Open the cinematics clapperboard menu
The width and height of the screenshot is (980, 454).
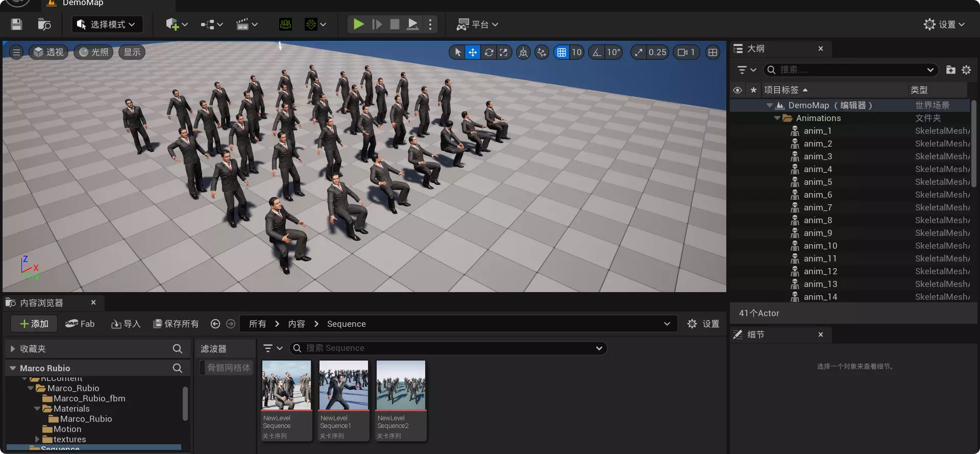[247, 25]
